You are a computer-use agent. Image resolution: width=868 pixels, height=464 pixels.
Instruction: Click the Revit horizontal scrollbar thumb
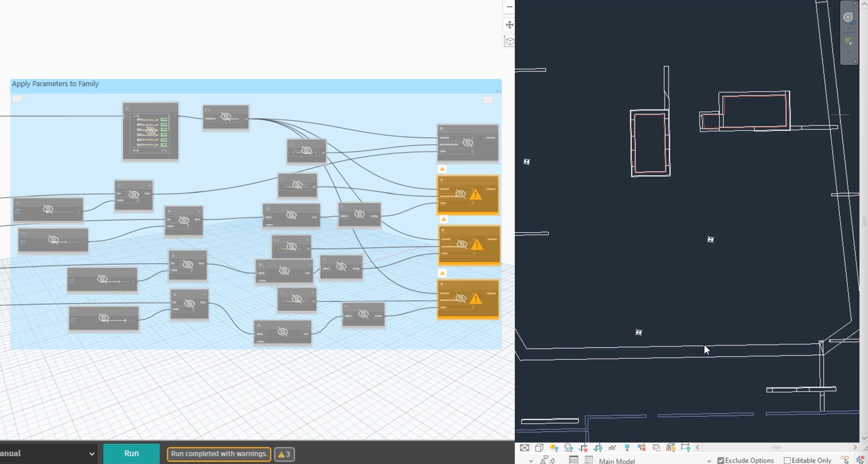coord(776,448)
